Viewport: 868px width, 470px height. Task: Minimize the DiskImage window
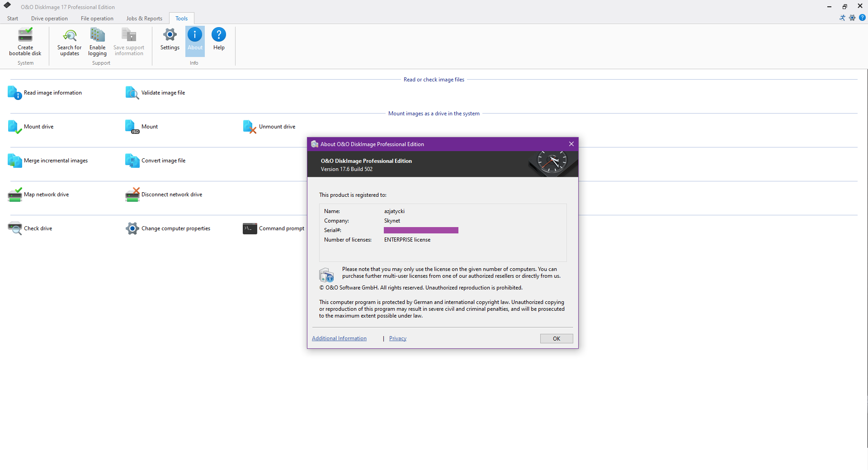pos(829,6)
